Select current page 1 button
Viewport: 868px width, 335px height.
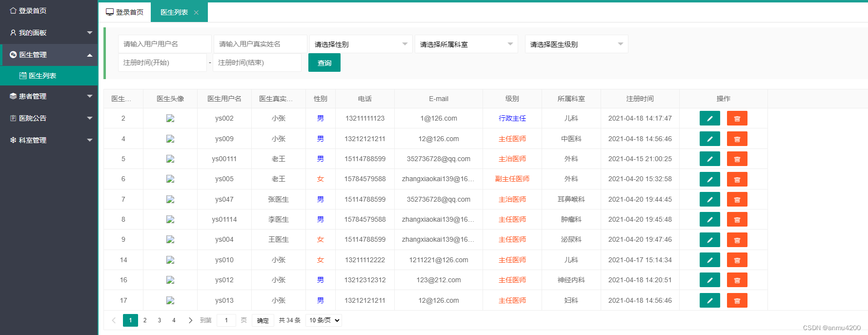coord(130,320)
